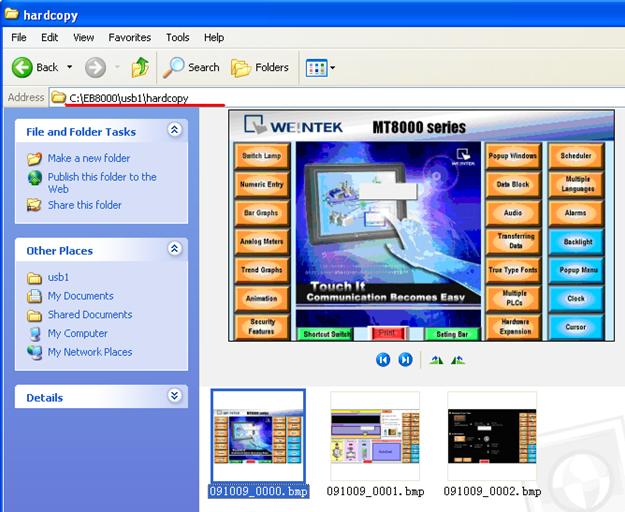This screenshot has width=625, height=512.
Task: Open Shared Documents link
Action: click(x=90, y=314)
